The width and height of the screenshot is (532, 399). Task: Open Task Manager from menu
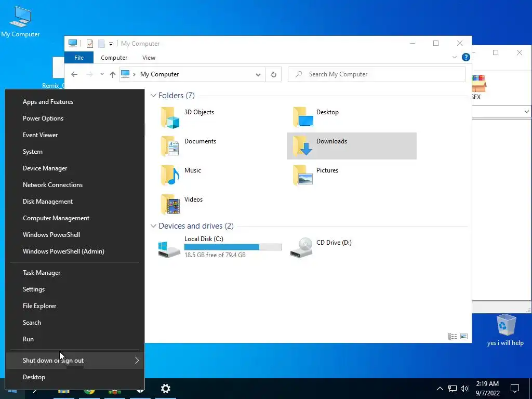pyautogui.click(x=75, y=273)
